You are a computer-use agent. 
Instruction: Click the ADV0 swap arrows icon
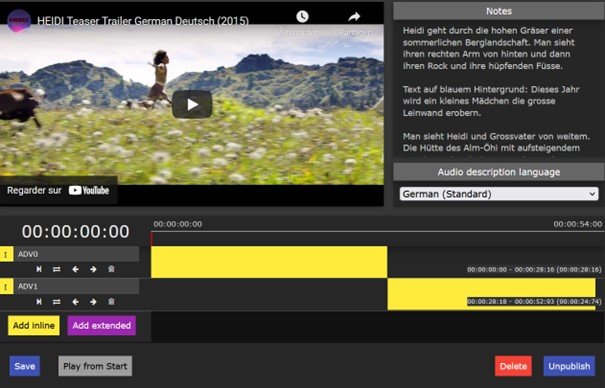(57, 269)
